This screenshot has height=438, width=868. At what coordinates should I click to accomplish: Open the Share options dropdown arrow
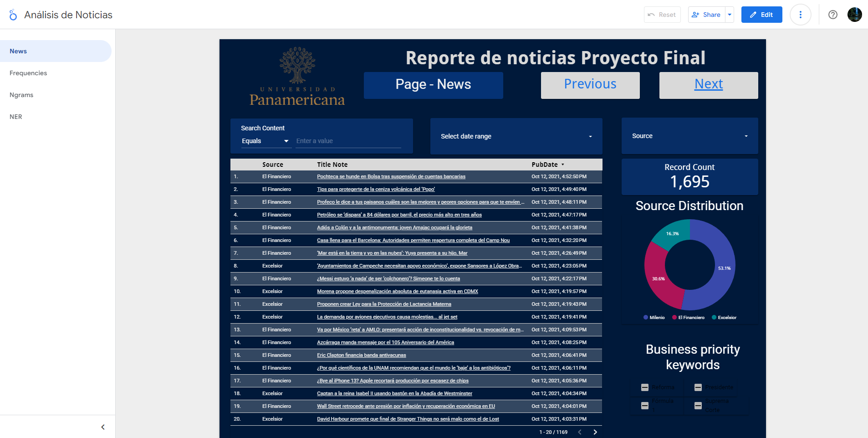point(730,15)
